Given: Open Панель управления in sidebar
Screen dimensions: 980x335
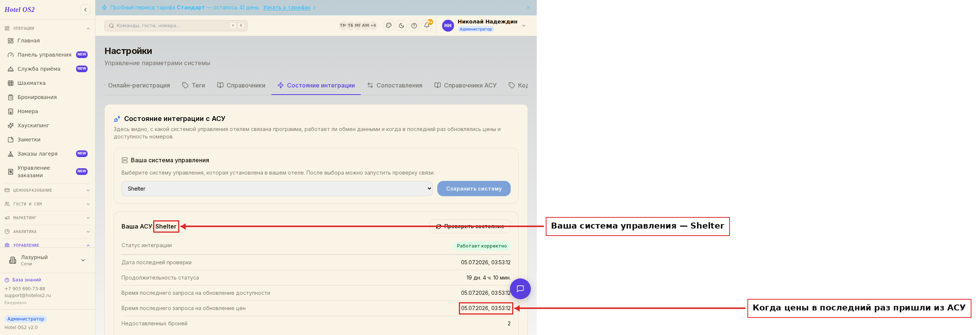Looking at the screenshot, I should (48, 55).
